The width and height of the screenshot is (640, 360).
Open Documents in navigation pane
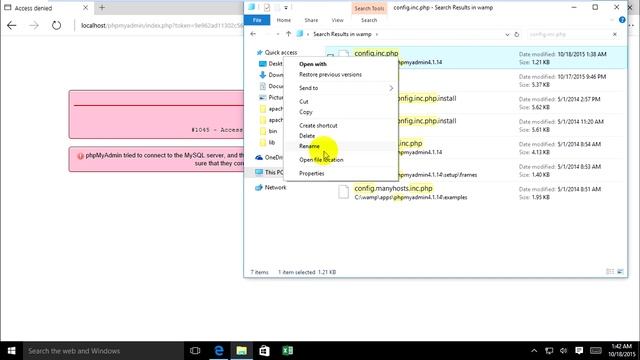[x=271, y=86]
